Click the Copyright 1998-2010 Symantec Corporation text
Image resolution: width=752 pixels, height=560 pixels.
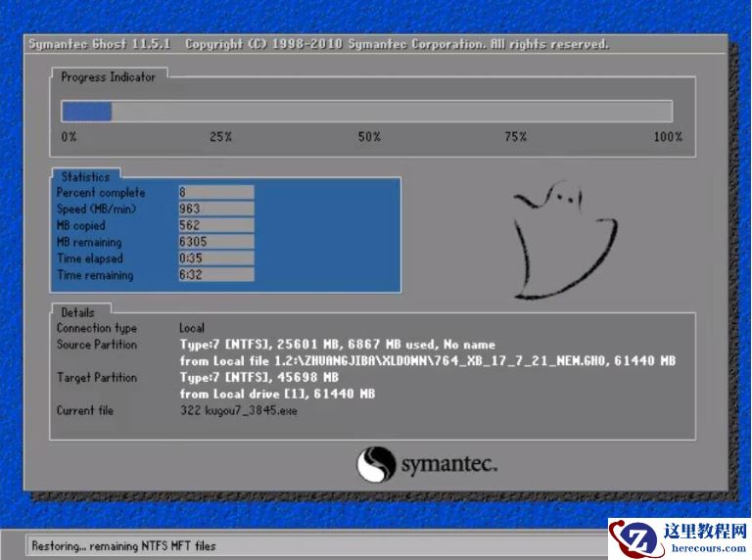click(x=398, y=44)
